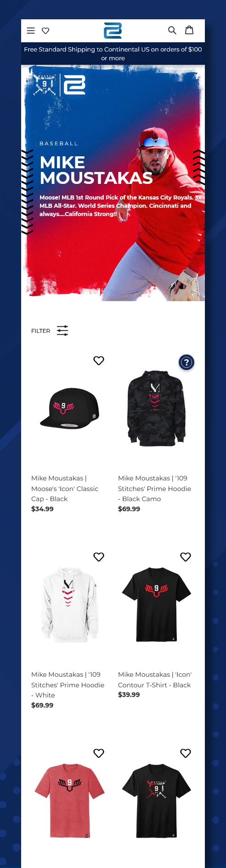
Task: Toggle wishlist heart on red t-shirt
Action: tap(99, 754)
